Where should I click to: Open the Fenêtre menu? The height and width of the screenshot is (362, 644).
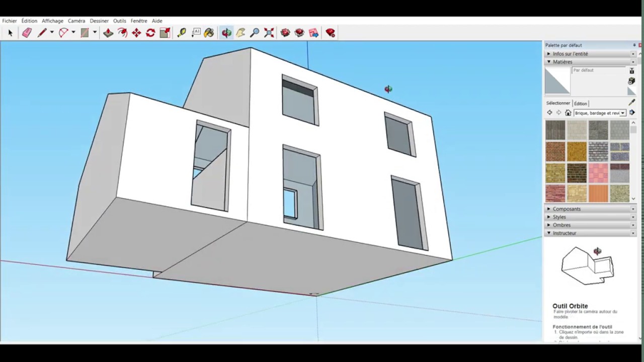(139, 21)
